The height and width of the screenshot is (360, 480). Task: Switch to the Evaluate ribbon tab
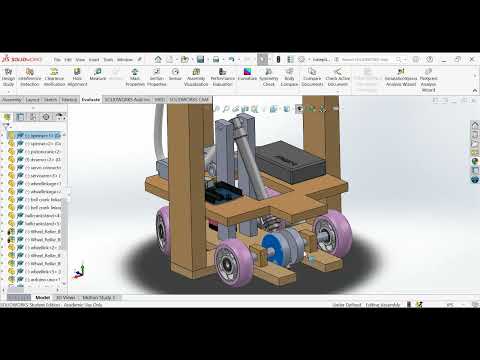pos(91,100)
